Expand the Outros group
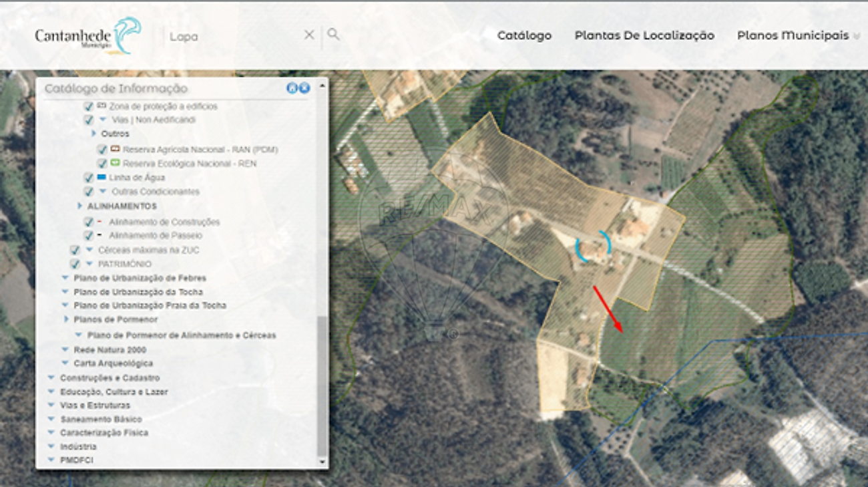Image resolution: width=868 pixels, height=487 pixels. tap(94, 134)
